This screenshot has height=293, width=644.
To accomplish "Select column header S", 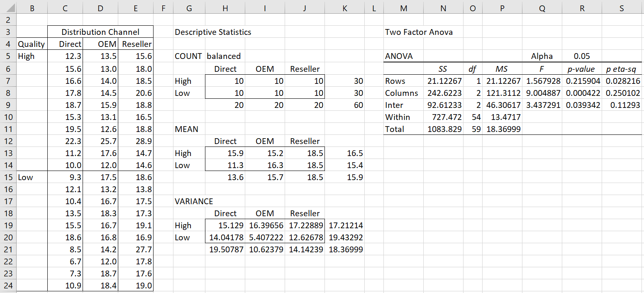I will (x=622, y=7).
